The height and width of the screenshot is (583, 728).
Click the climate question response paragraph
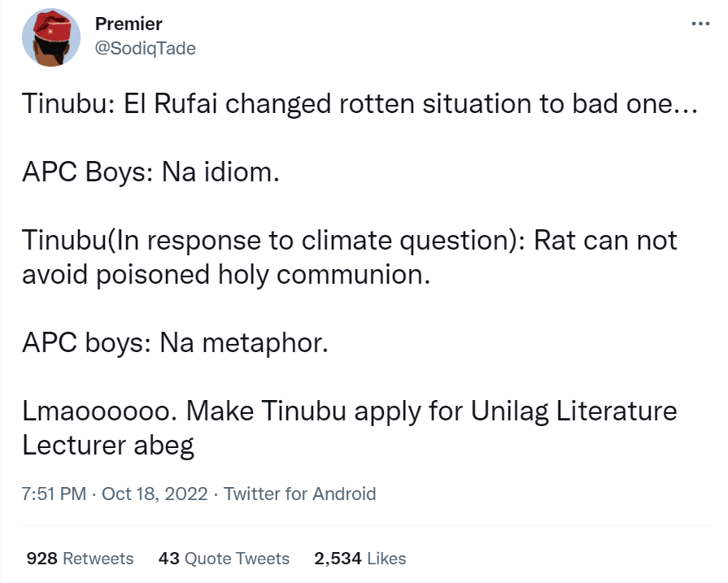(x=350, y=241)
